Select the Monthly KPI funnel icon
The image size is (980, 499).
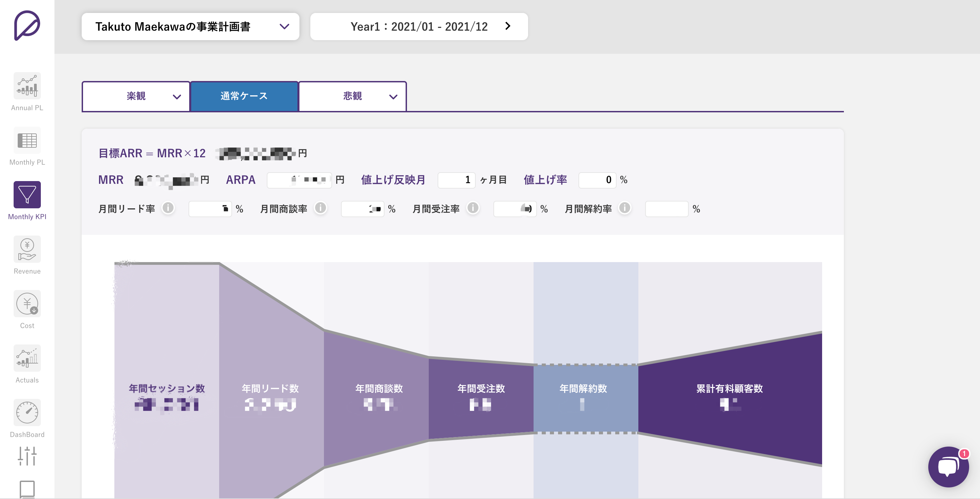(27, 194)
